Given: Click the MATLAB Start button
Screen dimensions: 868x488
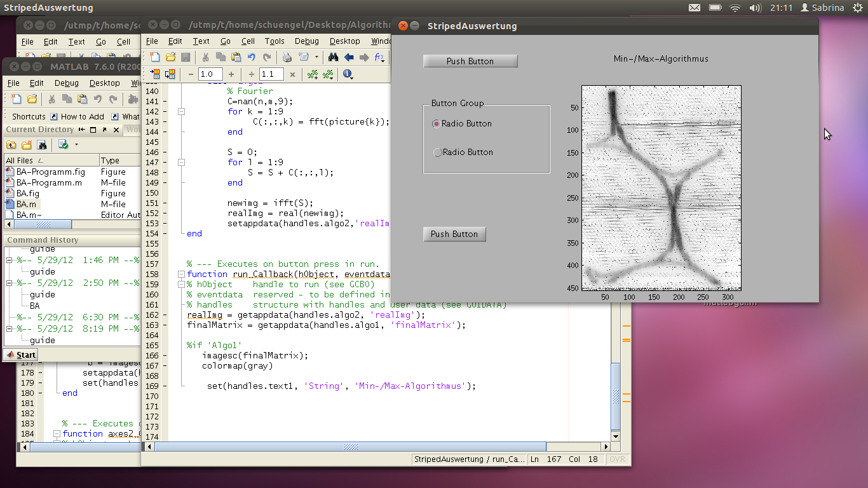Looking at the screenshot, I should click(21, 355).
